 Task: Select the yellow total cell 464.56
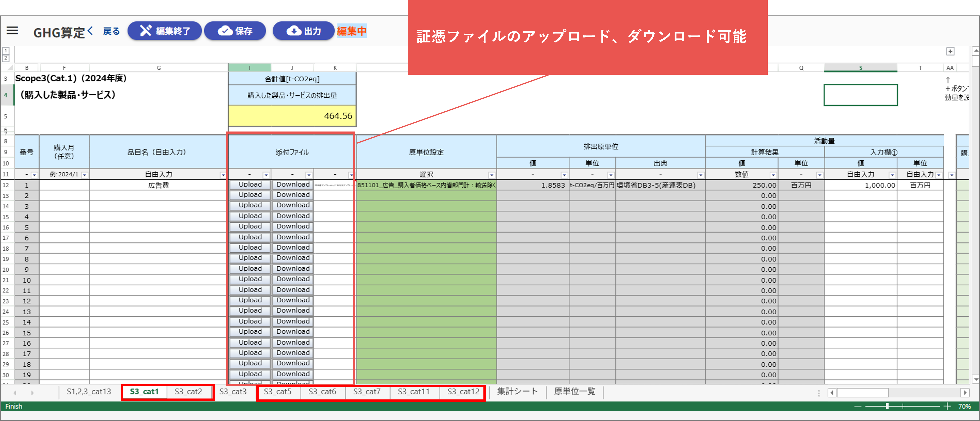292,116
